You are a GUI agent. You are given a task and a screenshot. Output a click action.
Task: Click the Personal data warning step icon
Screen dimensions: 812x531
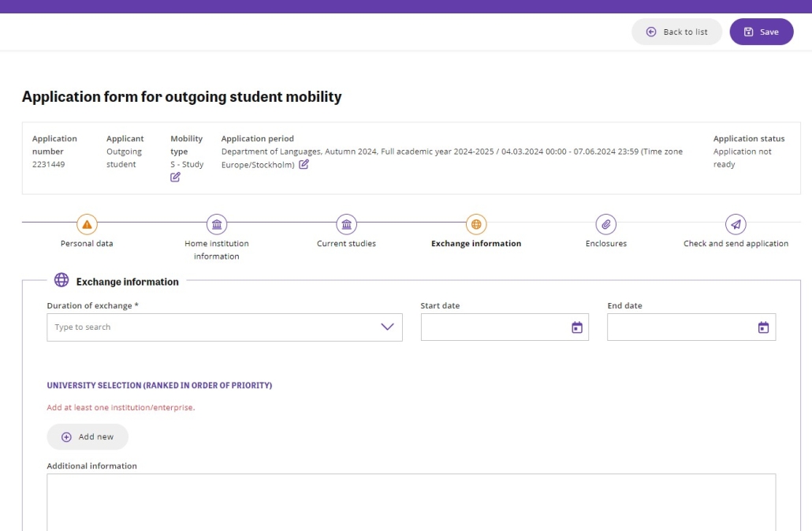tap(87, 224)
